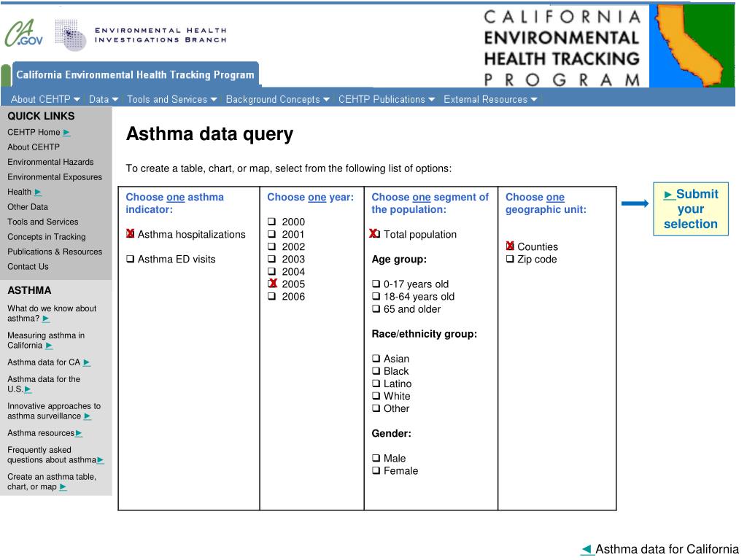747x560 pixels.
Task: Select the year 2004 checkbox
Action: tap(271, 271)
